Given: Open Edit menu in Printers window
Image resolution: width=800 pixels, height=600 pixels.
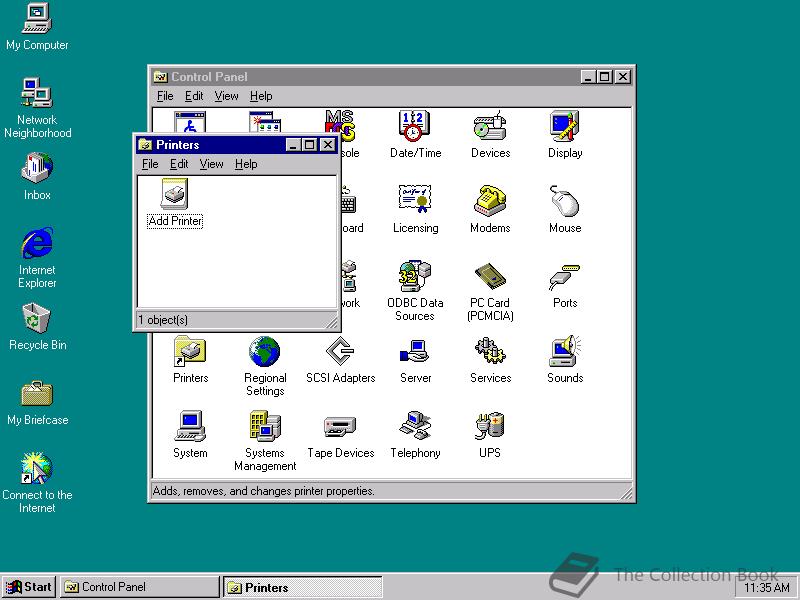Looking at the screenshot, I should [x=179, y=164].
